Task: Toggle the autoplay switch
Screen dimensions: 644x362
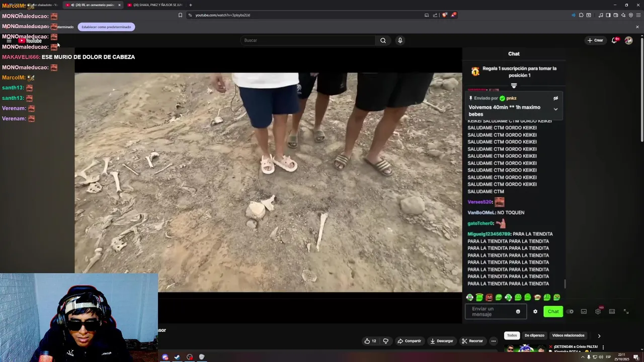Action: coord(570,312)
